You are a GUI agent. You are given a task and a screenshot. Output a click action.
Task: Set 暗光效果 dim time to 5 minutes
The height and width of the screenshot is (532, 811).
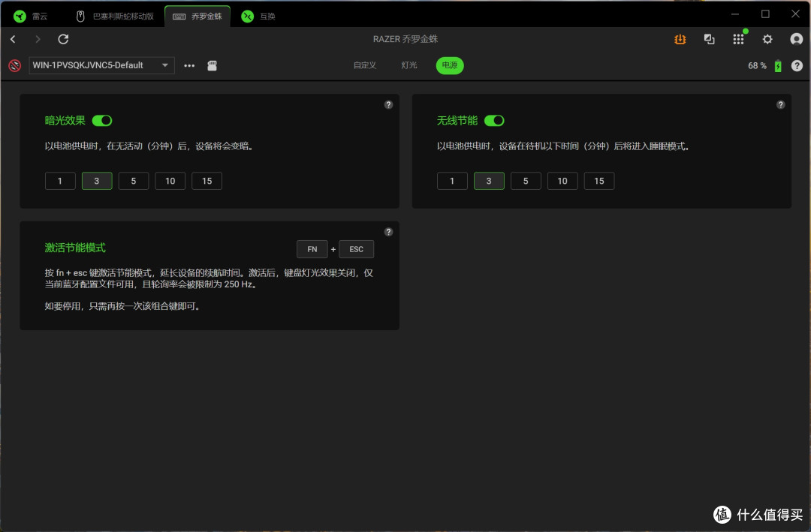pos(134,181)
